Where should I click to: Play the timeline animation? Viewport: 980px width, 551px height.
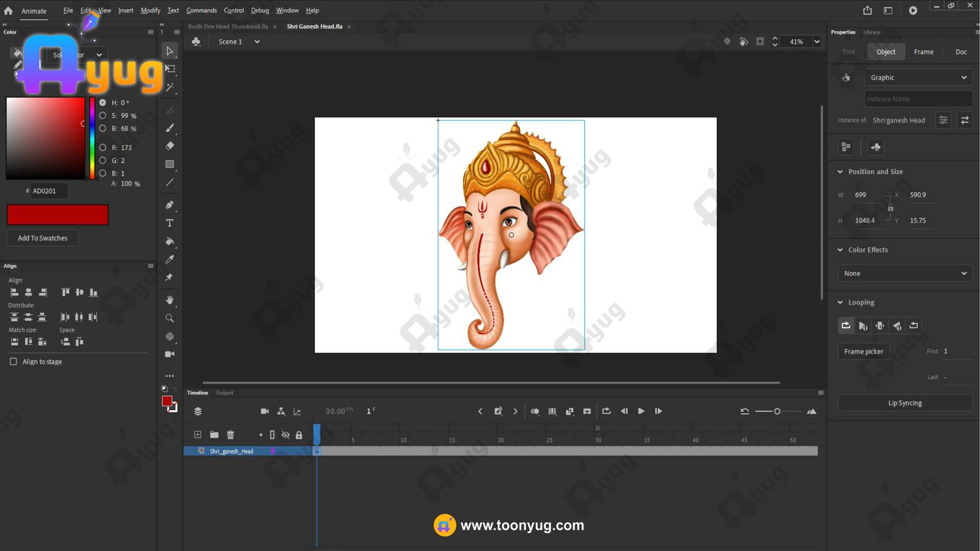point(641,411)
